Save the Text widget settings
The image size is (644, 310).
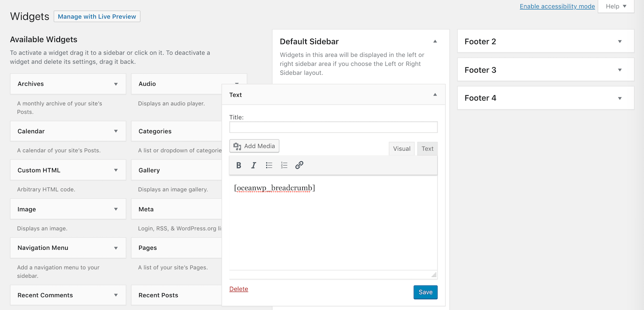click(x=425, y=292)
